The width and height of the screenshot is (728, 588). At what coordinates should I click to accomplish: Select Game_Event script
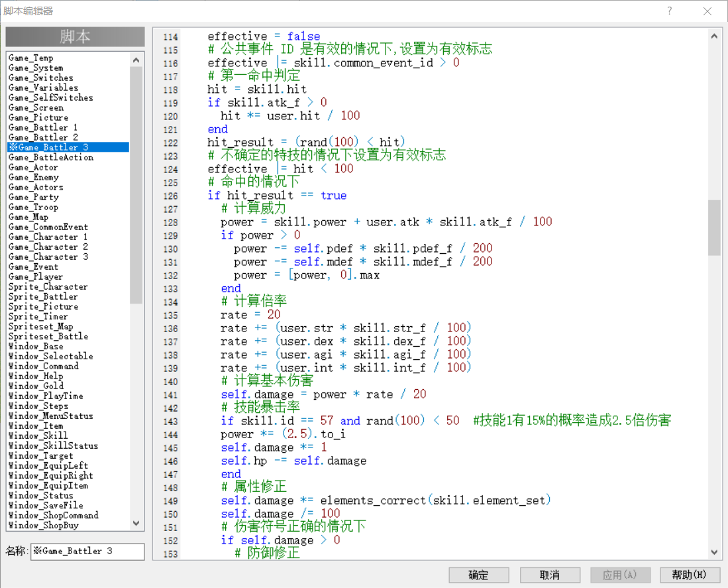tap(68, 266)
